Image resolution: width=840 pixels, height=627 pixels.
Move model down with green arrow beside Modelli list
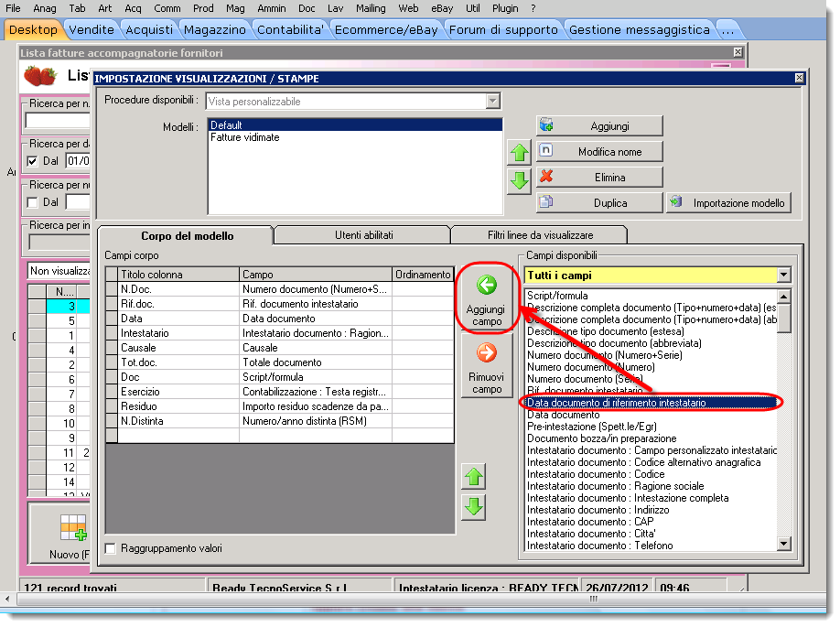[x=519, y=180]
